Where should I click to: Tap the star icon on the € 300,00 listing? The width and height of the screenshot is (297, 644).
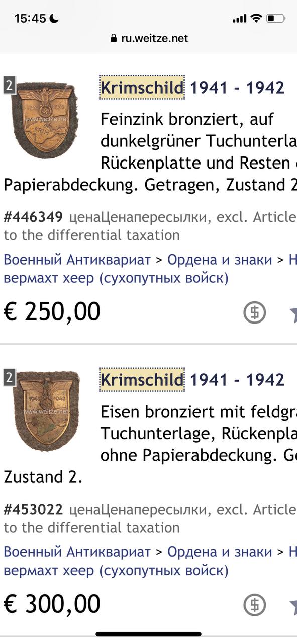293,605
